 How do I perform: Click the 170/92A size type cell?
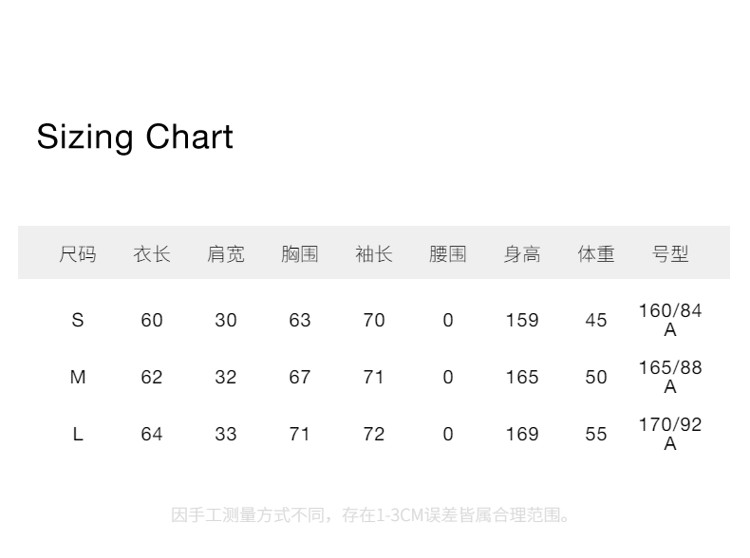[x=670, y=434]
